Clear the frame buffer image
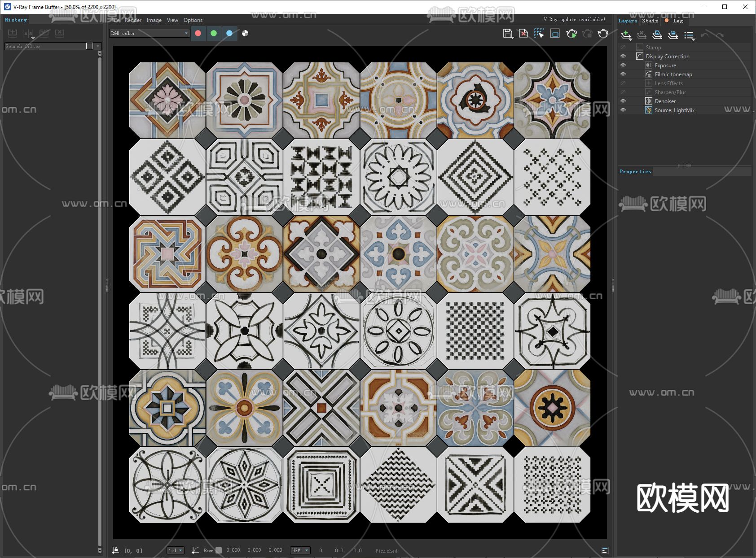 point(523,34)
